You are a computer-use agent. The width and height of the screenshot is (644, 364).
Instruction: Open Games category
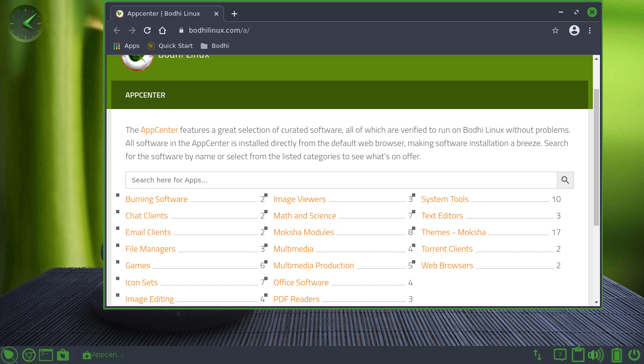[138, 265]
